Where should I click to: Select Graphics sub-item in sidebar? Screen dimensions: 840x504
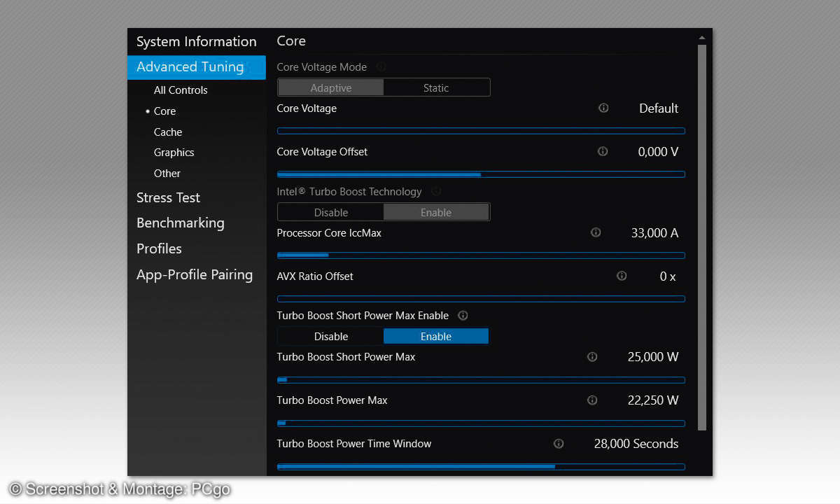click(x=174, y=152)
